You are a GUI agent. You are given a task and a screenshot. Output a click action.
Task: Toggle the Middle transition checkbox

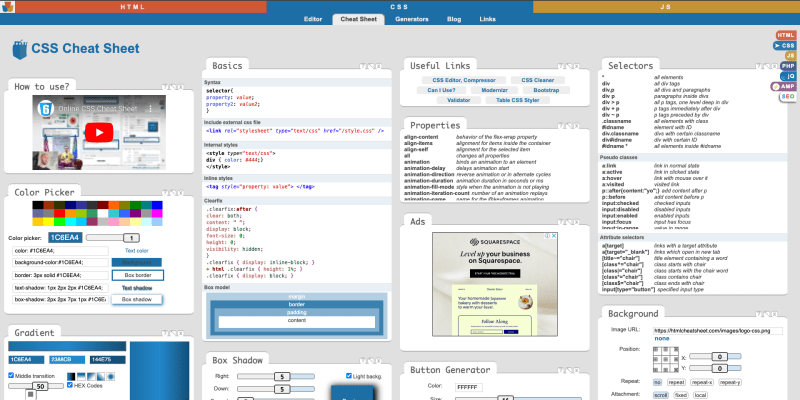11,376
